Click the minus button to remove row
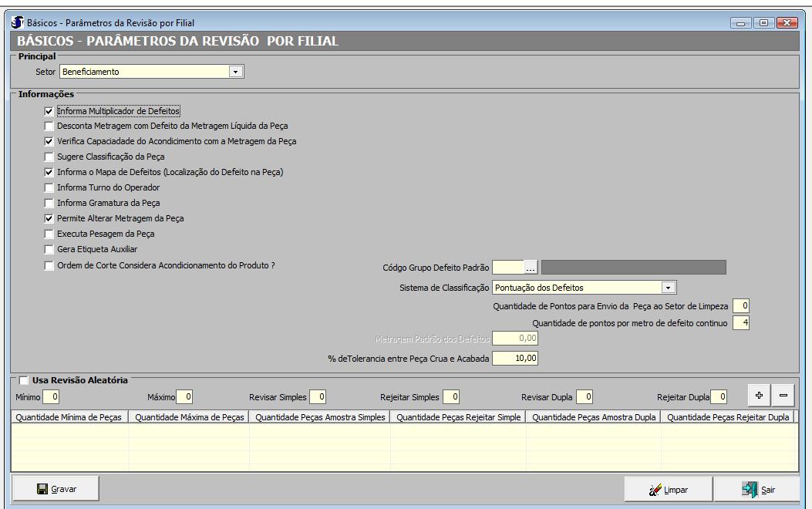Viewport: 812px width, 509px height. pos(783,396)
